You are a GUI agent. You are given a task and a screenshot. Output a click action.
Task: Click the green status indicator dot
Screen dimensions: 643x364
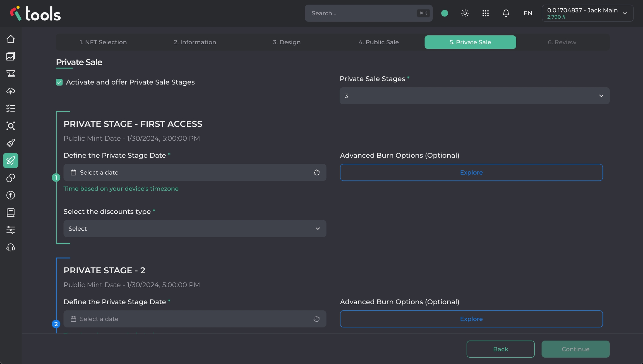445,13
